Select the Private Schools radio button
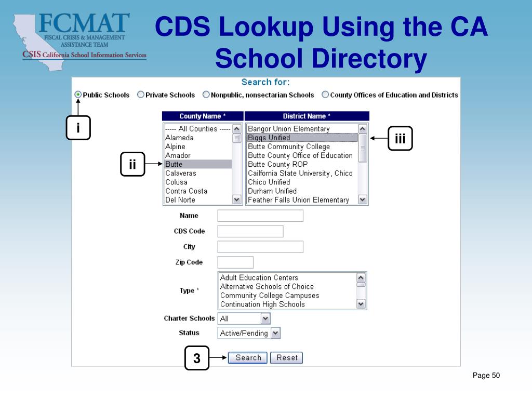 pos(140,95)
